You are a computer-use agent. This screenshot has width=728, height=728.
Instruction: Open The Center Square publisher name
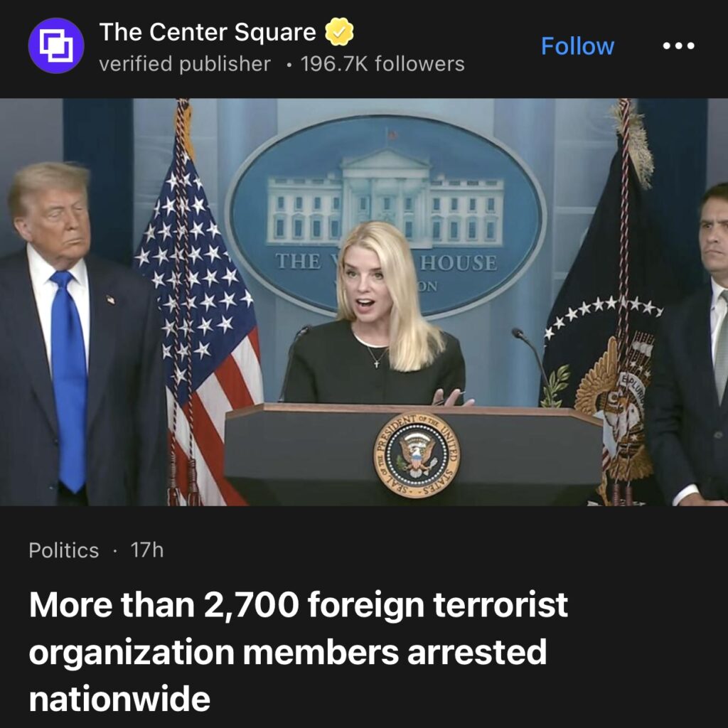coord(208,32)
